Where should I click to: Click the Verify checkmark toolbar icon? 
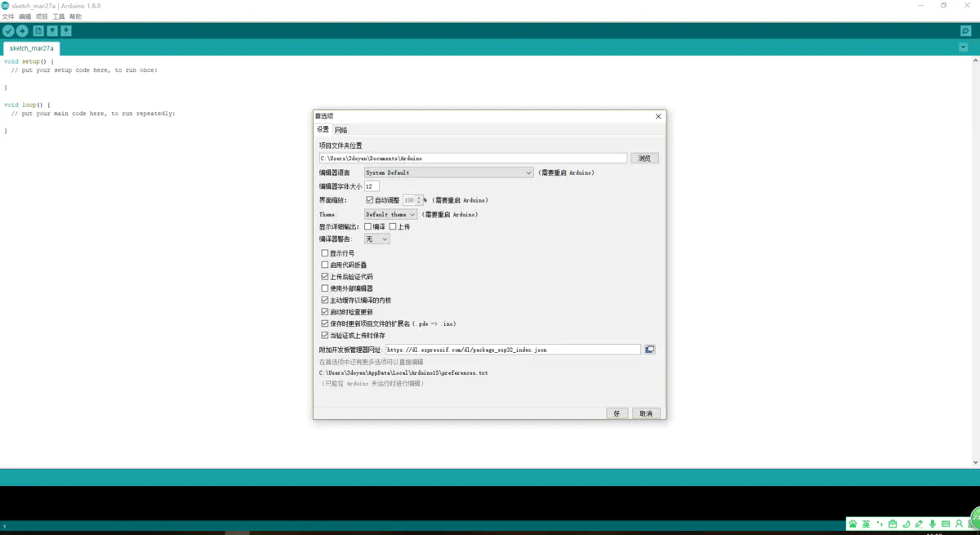8,31
